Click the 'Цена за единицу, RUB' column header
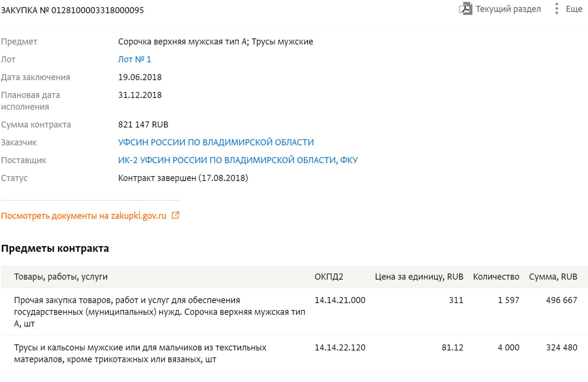 (x=419, y=277)
